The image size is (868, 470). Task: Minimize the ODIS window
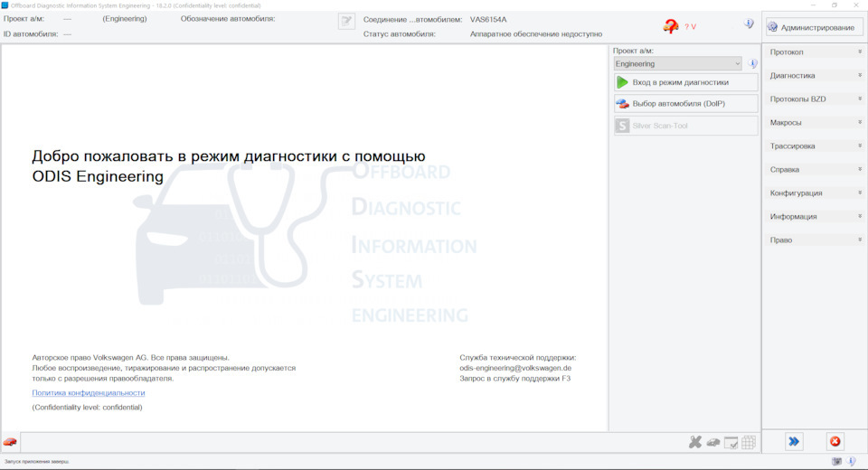813,5
